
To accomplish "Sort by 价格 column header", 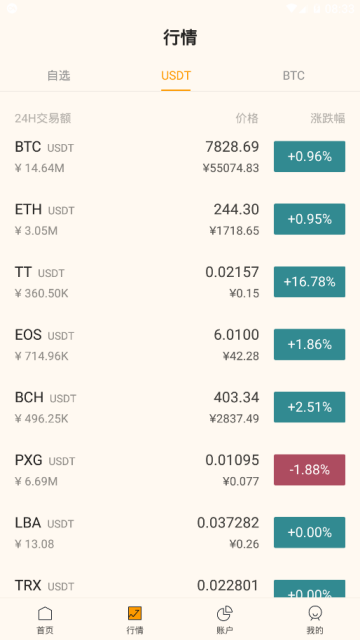I will [247, 118].
